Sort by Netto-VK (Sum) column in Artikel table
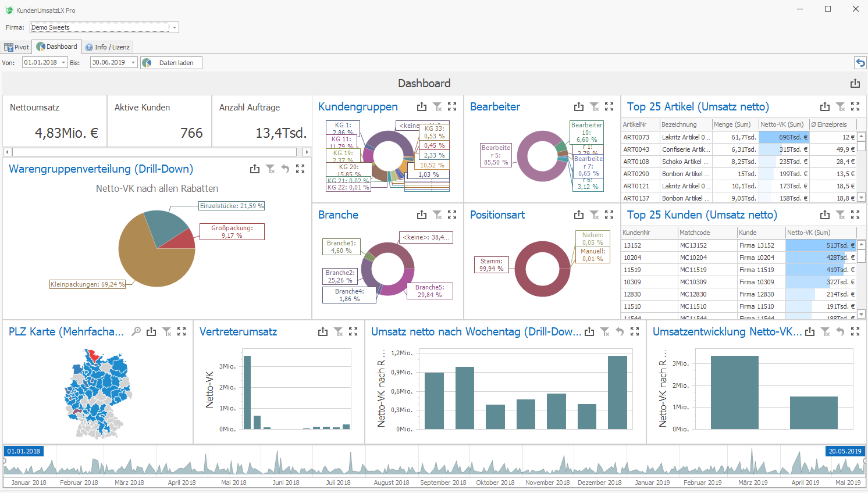868x493 pixels. (x=782, y=124)
